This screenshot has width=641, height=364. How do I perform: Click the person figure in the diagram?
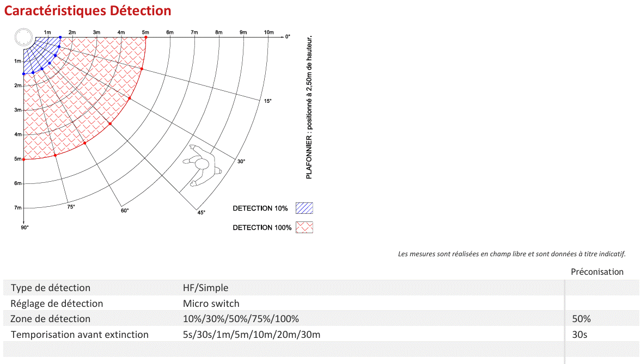[x=202, y=165]
